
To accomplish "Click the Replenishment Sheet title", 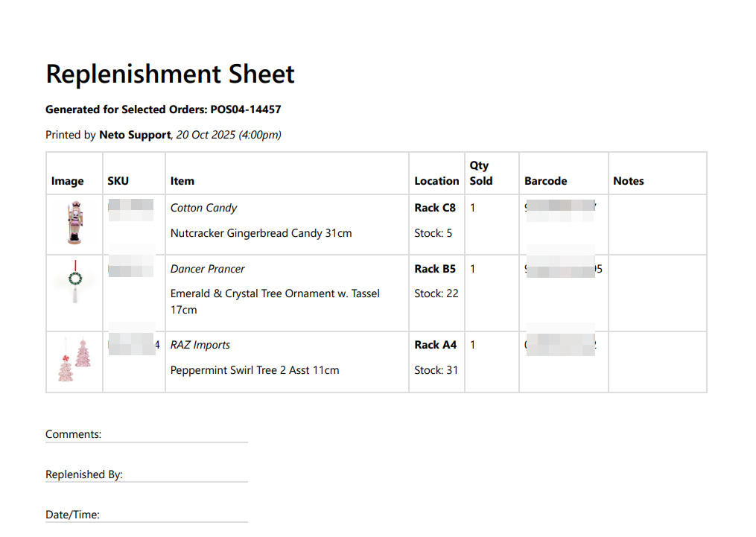I will 170,74.
